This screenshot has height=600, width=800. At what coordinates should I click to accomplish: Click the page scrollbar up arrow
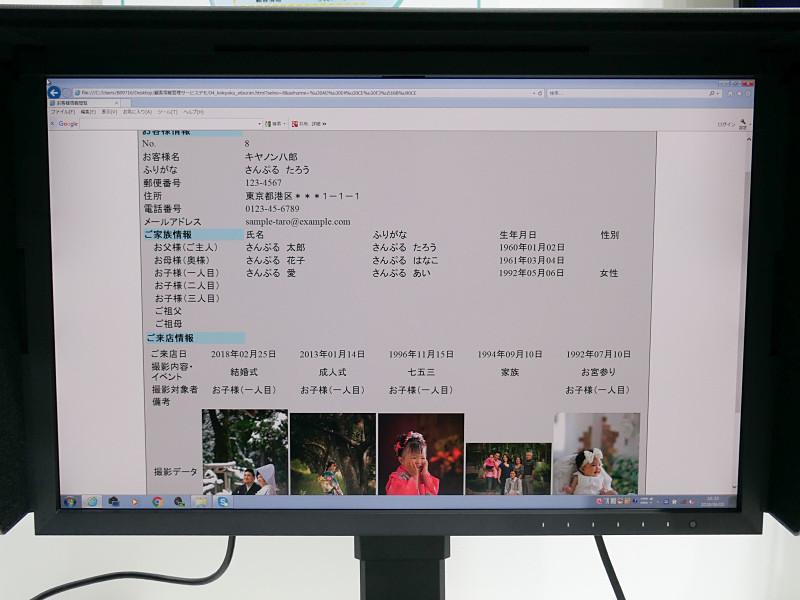[748, 139]
